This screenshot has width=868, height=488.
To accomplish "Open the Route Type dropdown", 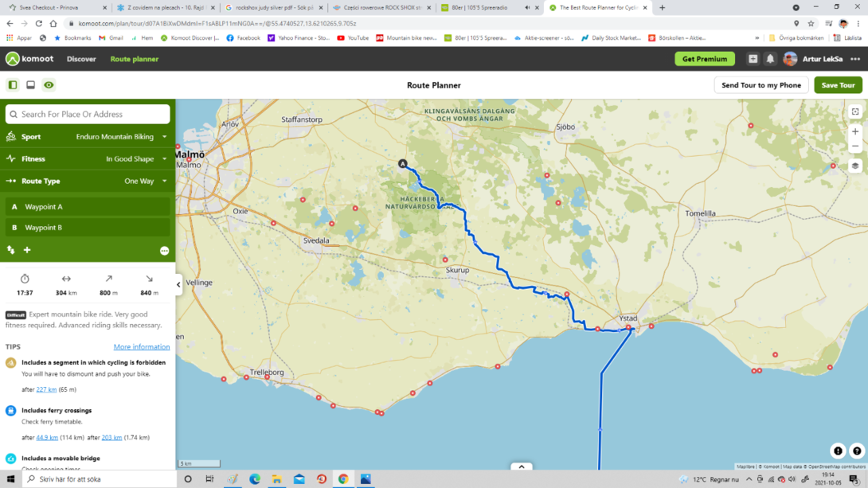I will 88,181.
